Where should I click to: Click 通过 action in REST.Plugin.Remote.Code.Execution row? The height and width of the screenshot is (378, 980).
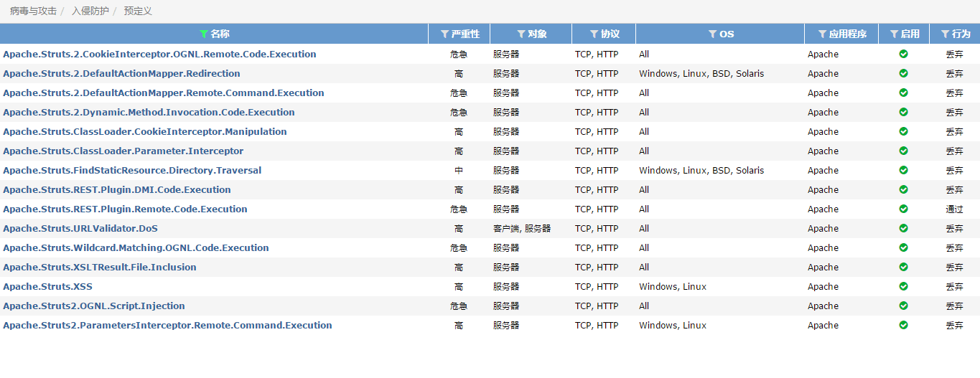pyautogui.click(x=954, y=209)
